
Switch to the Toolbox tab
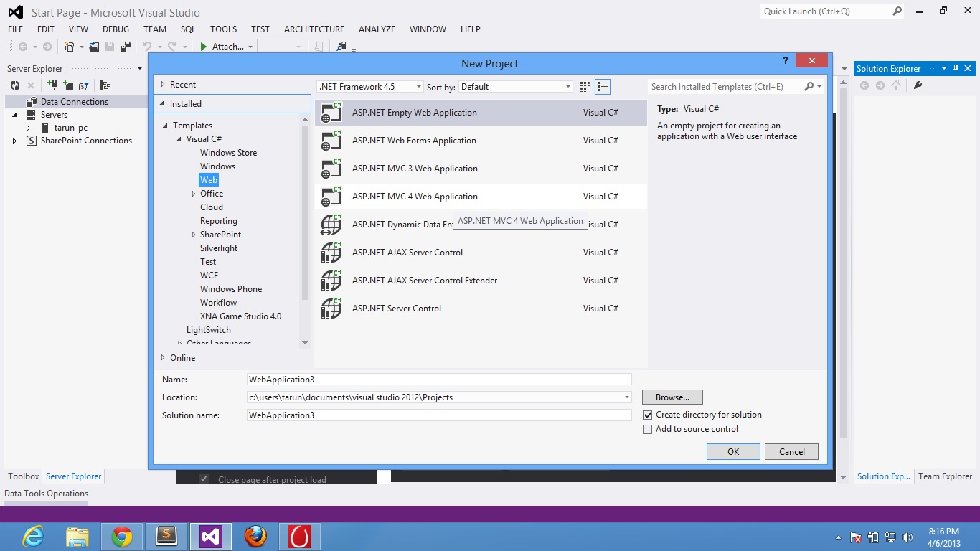[x=24, y=476]
